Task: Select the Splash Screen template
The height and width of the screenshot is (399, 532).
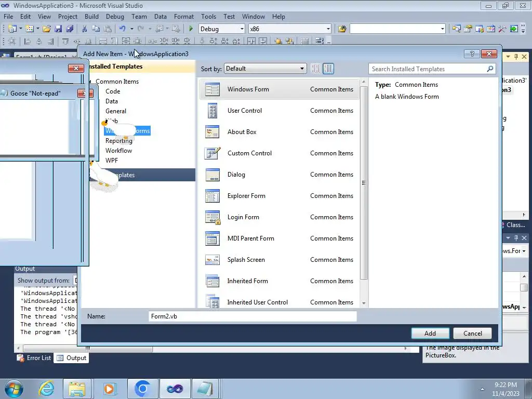Action: pyautogui.click(x=279, y=260)
